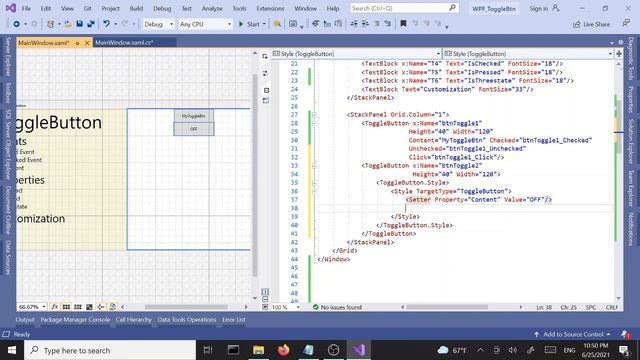Open the Extensions menu
The width and height of the screenshot is (640, 360).
(x=270, y=8)
